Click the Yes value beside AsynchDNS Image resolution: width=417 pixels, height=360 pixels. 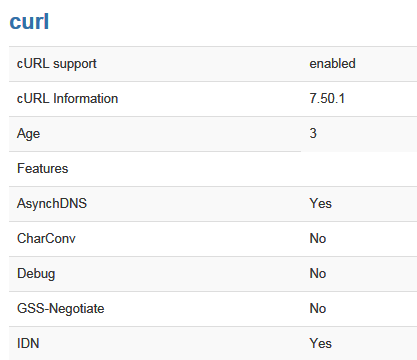click(320, 203)
